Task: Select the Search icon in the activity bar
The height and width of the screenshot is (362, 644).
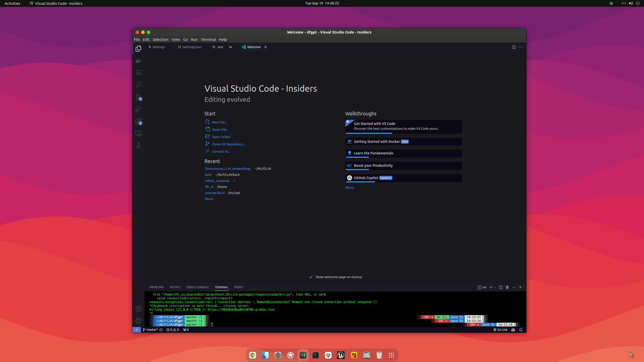Action: [x=138, y=85]
